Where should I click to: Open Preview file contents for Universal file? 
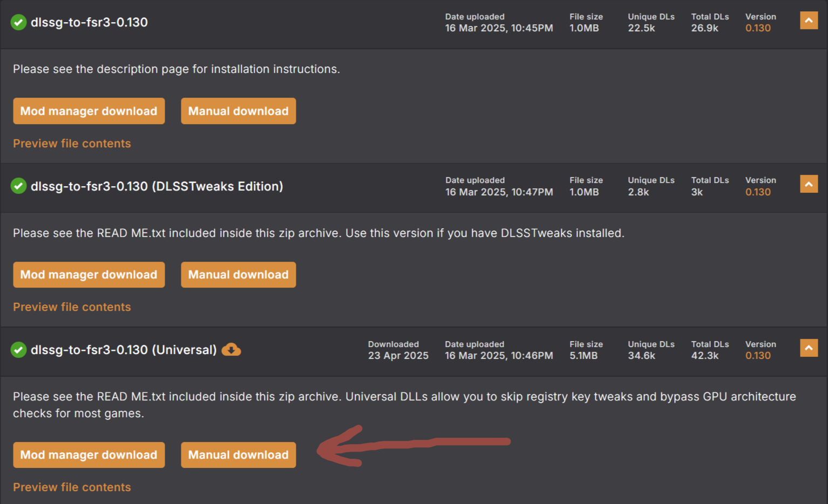pos(72,487)
